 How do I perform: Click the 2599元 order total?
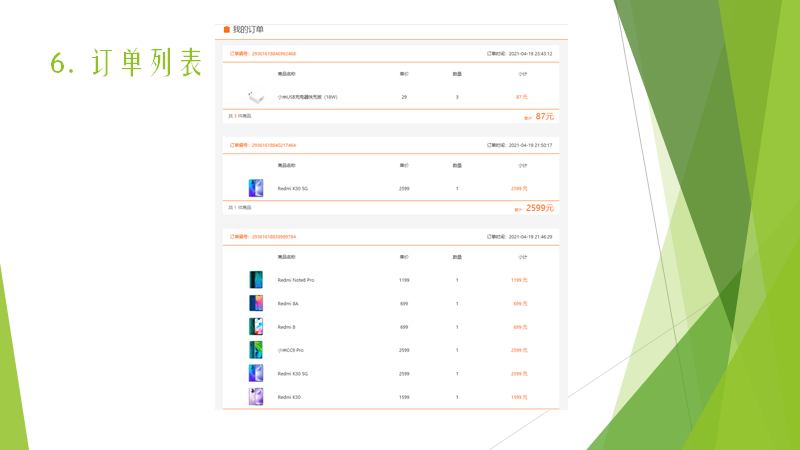(x=540, y=208)
